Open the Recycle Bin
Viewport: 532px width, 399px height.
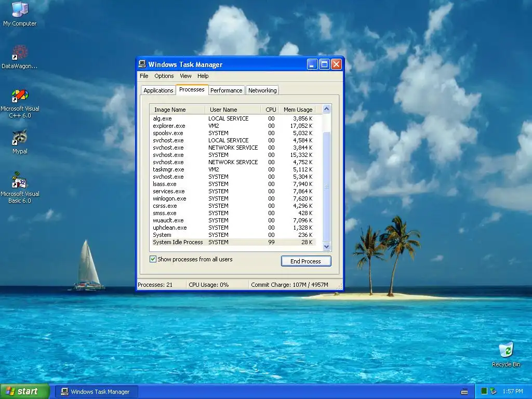coord(506,355)
